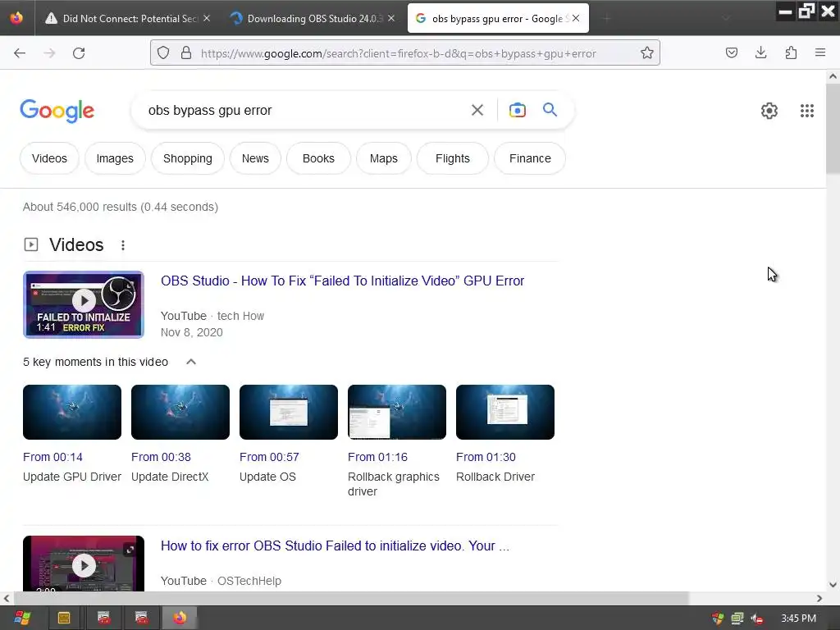Open How to fix error OBS Studio link
The image size is (840, 630).
(x=335, y=546)
